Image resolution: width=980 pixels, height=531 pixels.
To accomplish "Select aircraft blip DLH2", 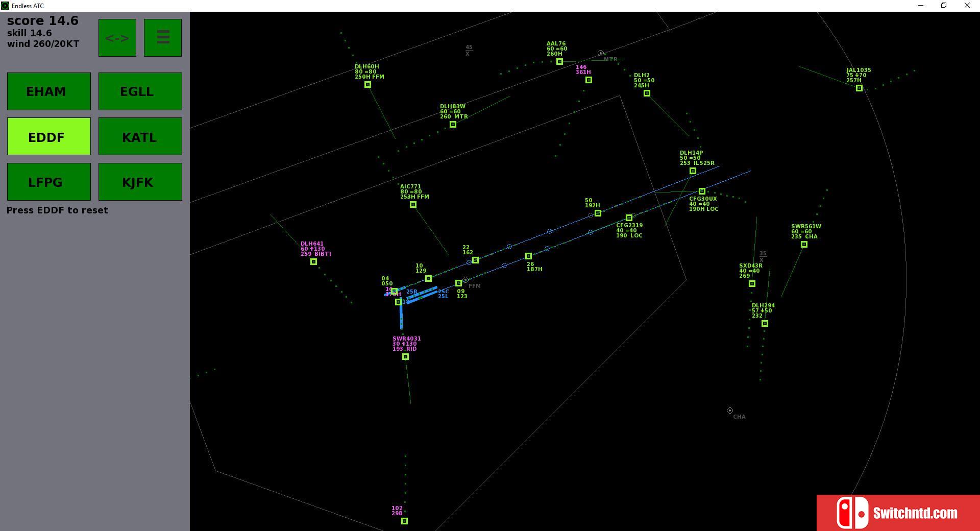I will [647, 93].
